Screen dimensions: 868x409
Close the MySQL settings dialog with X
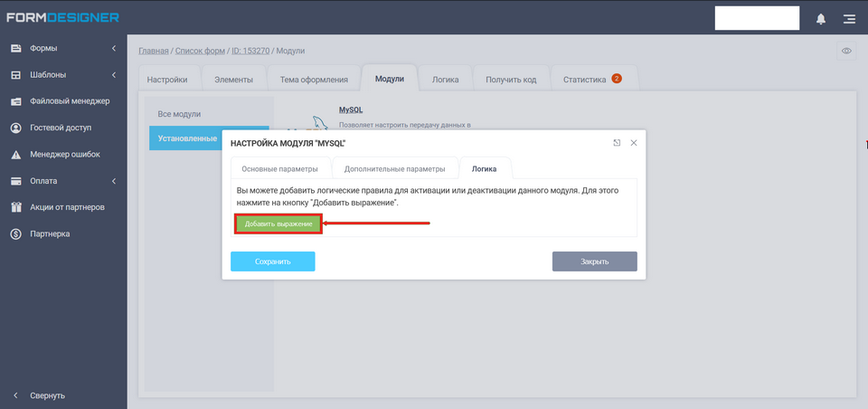pos(634,143)
